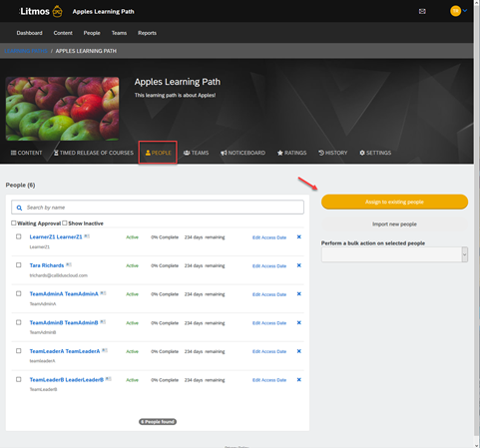Click profile card icon next to TeamAdminA
Screen dimensions: 480x448
click(x=103, y=293)
